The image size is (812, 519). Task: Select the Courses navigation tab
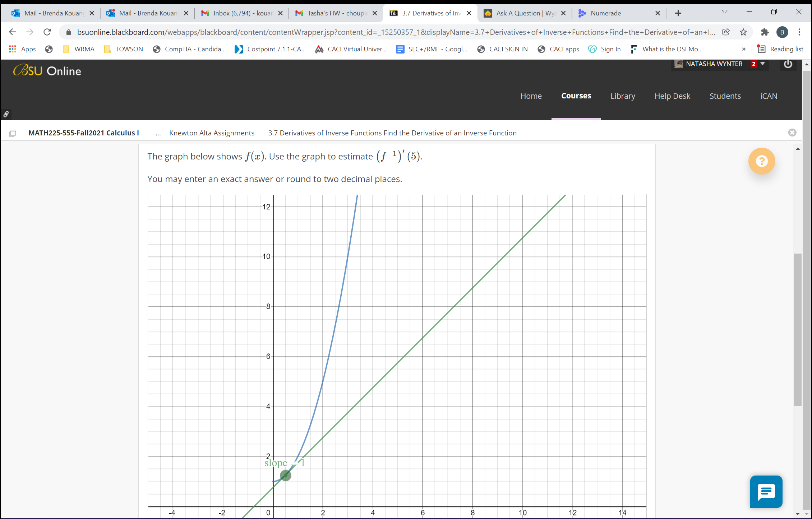[x=576, y=96]
